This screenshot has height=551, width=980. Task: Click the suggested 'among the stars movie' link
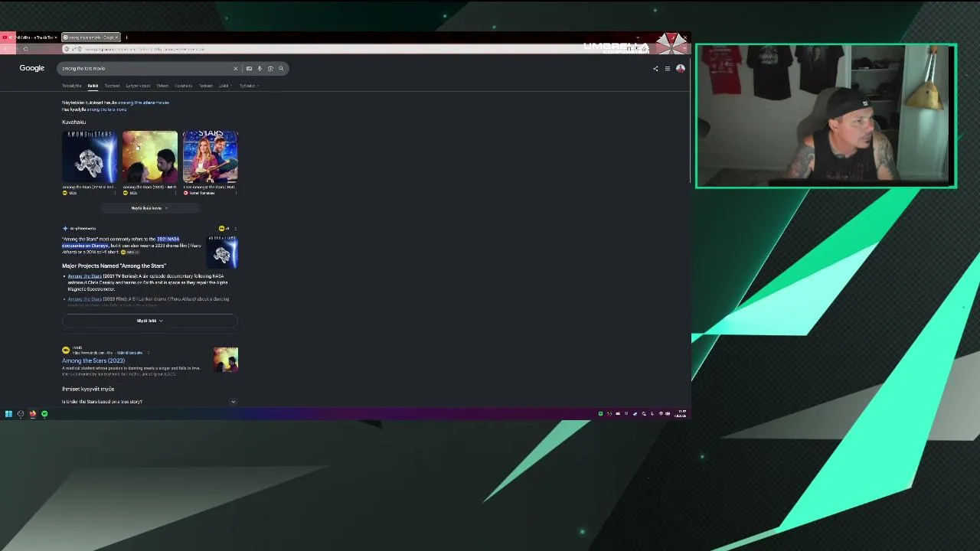pos(143,103)
